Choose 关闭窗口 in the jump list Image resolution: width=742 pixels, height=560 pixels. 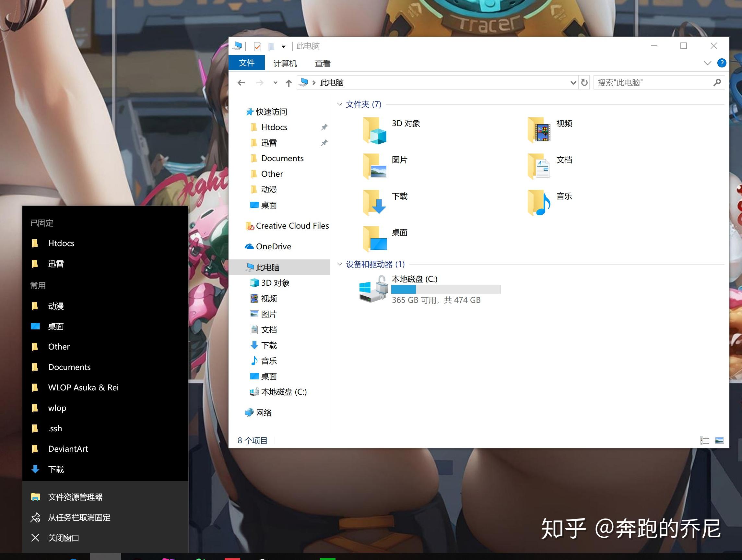(x=105, y=538)
